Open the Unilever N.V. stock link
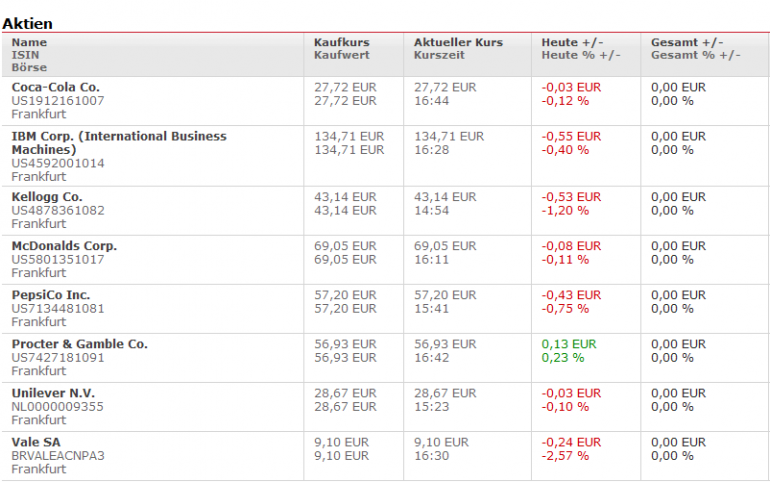 tap(54, 394)
